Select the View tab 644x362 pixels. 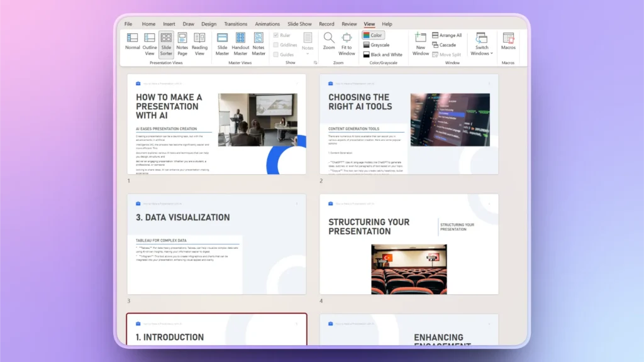369,24
